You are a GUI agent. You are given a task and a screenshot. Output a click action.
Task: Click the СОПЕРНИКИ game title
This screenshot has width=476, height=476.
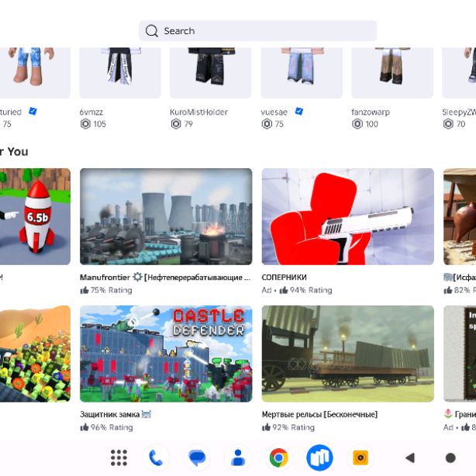tap(285, 278)
